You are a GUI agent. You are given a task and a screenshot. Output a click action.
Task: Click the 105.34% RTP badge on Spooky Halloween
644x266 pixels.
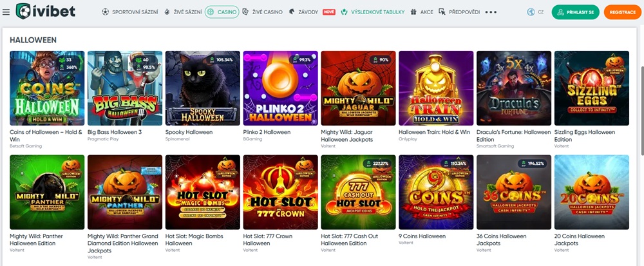coord(222,59)
